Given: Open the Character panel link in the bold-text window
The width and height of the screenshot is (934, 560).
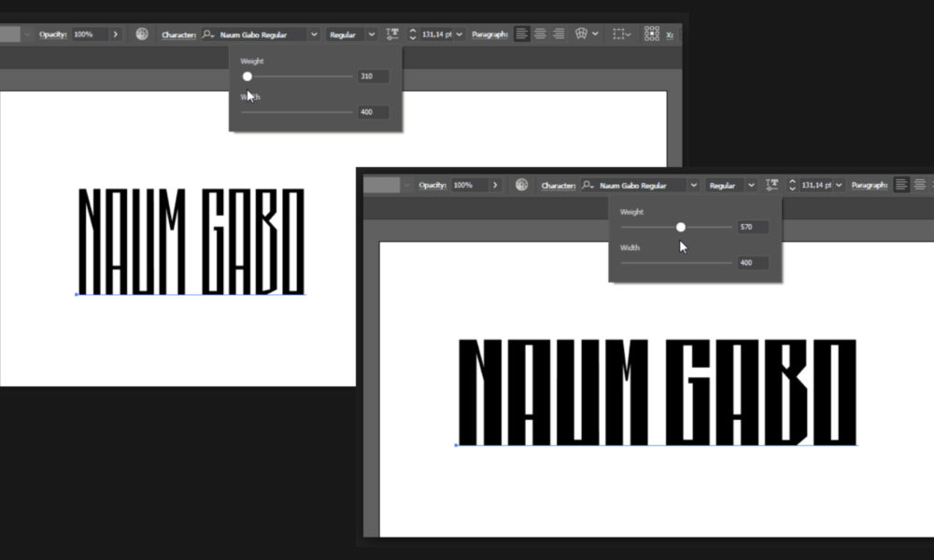Looking at the screenshot, I should tap(559, 186).
